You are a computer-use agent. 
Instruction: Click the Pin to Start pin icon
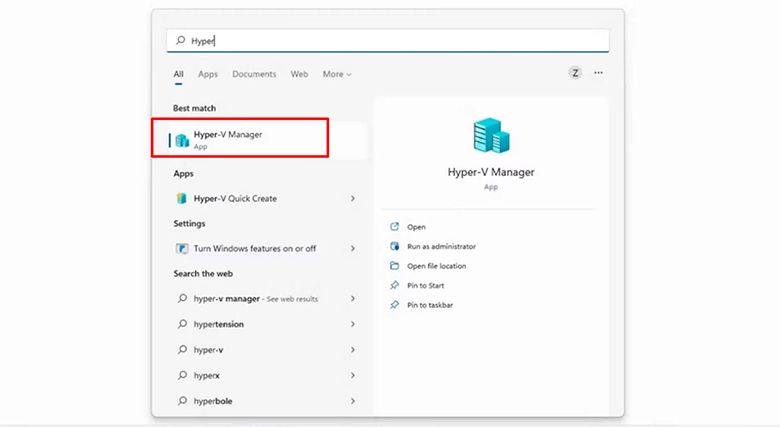pyautogui.click(x=394, y=285)
